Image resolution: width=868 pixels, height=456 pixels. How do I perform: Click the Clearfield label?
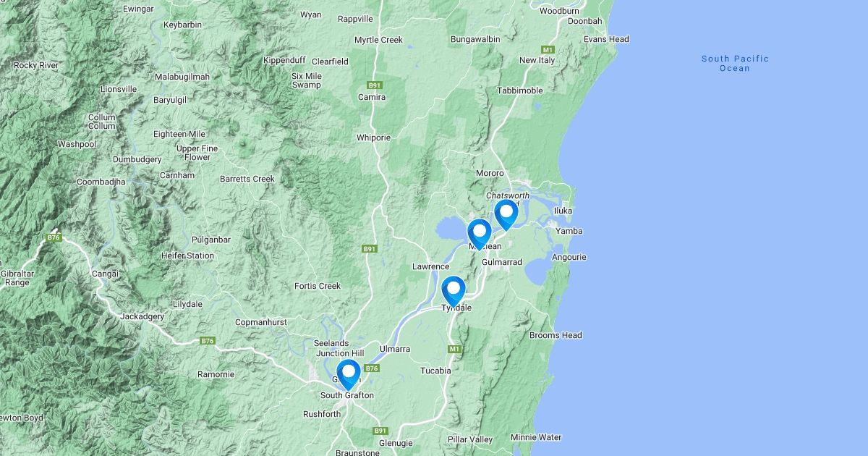[x=331, y=62]
